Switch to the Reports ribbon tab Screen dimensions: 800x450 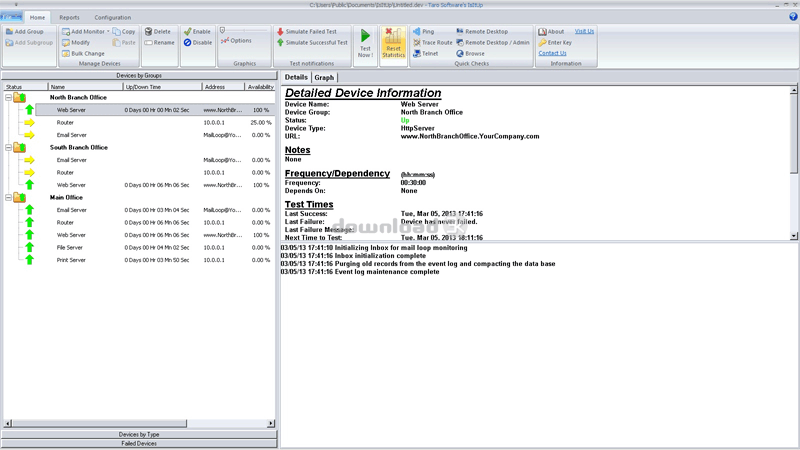[x=69, y=17]
